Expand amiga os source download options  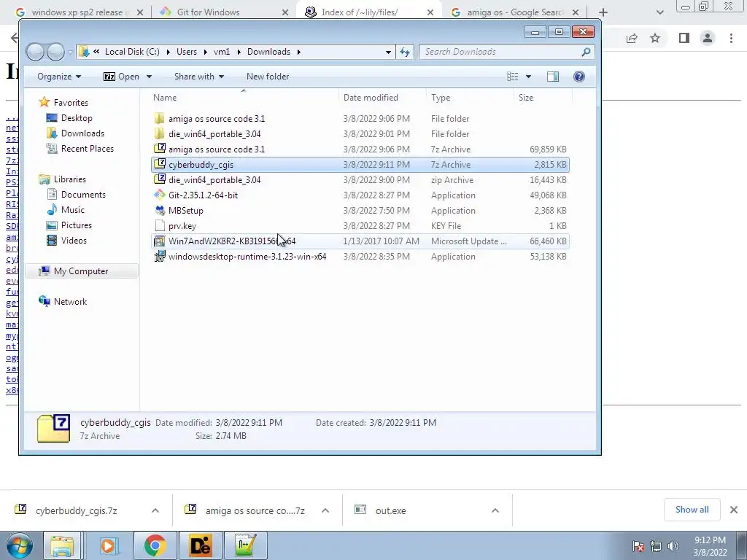pos(325,510)
